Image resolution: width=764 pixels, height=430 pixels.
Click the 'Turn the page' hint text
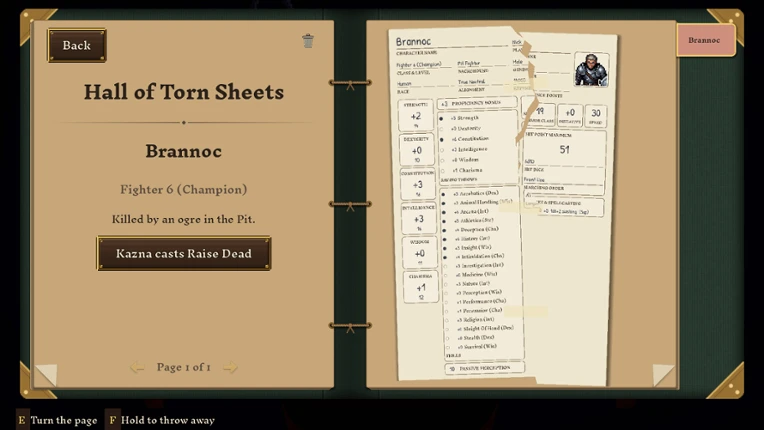click(64, 420)
